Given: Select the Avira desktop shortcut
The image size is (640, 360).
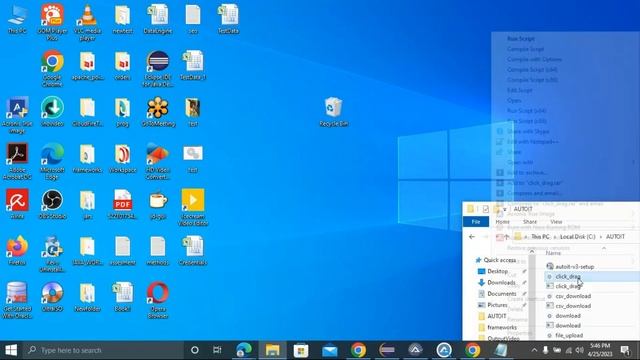Looking at the screenshot, I should point(17,204).
